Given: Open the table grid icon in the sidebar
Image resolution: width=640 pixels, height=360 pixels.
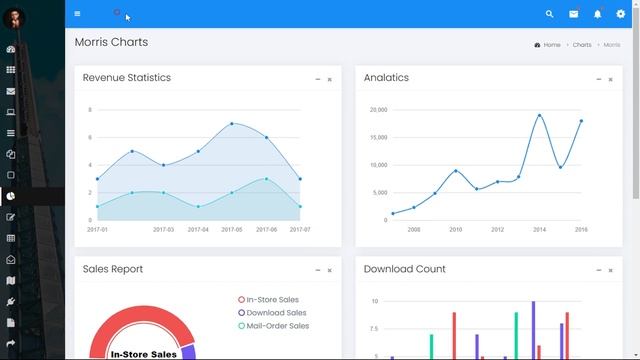Looking at the screenshot, I should (x=11, y=238).
